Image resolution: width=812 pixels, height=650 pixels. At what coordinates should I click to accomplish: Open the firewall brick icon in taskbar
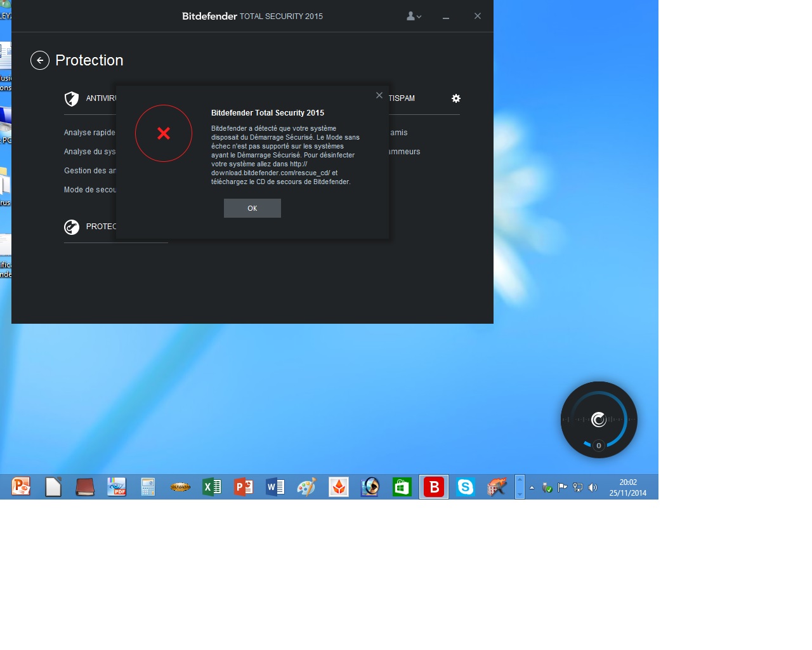[497, 487]
